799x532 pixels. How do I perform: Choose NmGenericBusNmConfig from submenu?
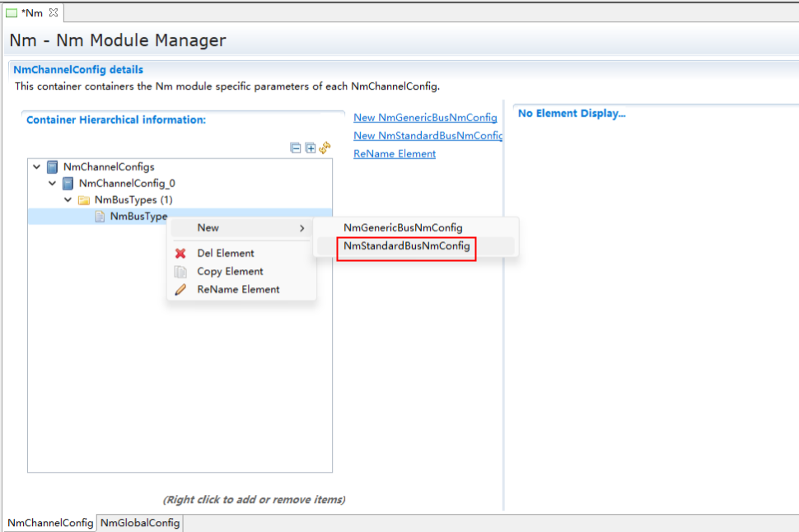[403, 228]
